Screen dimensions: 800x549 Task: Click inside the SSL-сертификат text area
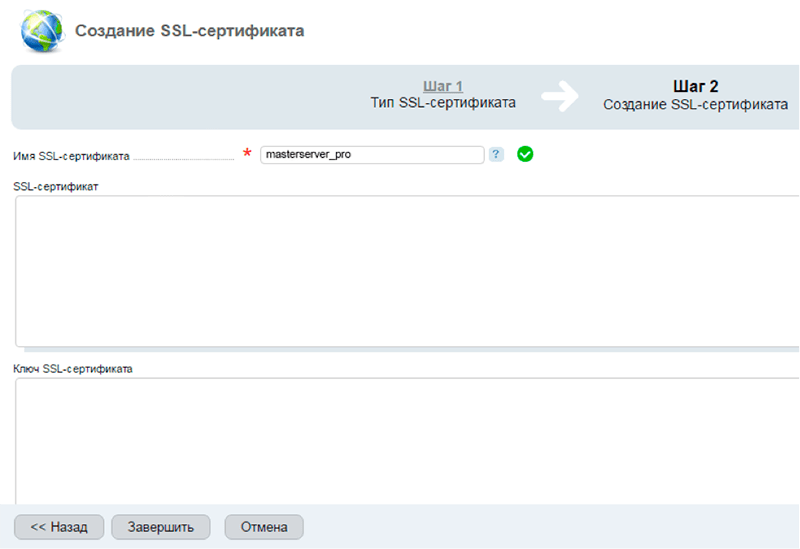405,270
